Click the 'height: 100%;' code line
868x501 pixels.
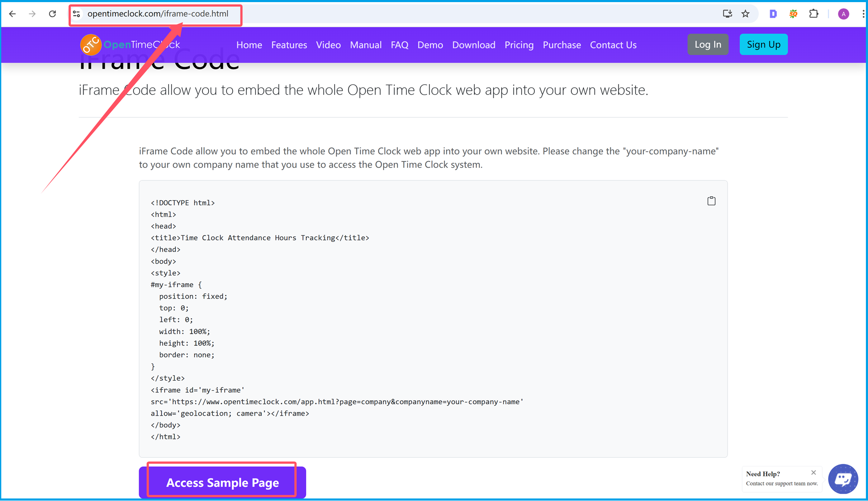(187, 343)
